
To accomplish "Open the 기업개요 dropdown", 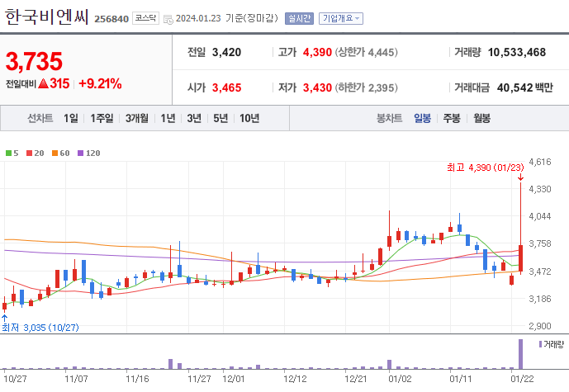I will coord(341,18).
